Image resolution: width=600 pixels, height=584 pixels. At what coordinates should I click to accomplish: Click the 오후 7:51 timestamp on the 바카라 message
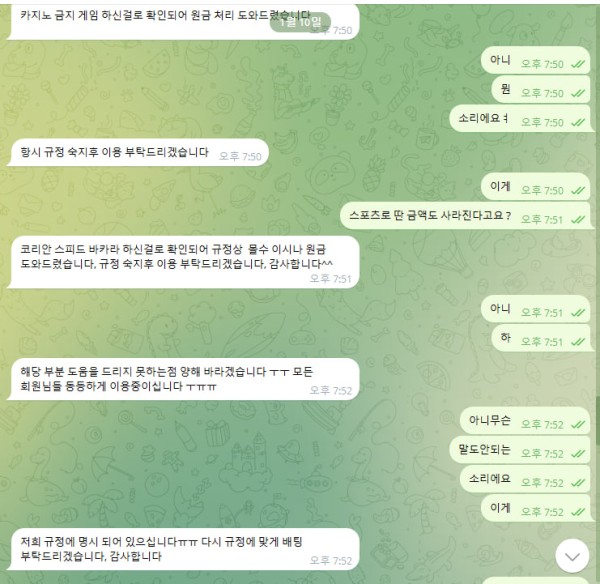point(330,279)
